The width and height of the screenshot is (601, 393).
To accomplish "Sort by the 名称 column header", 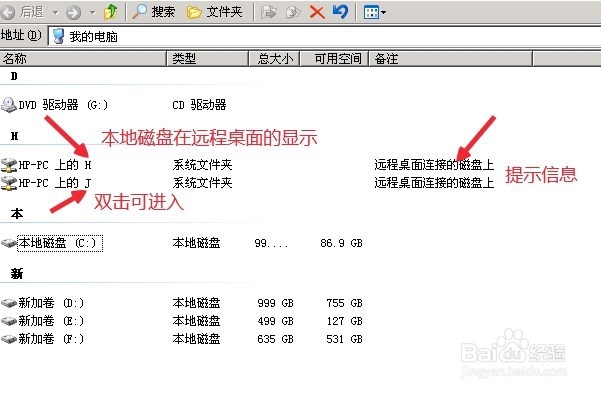I will point(83,59).
